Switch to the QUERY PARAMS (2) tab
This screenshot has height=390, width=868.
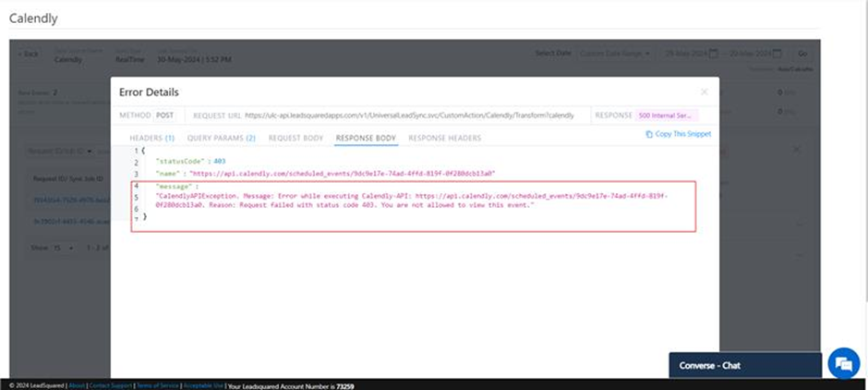pyautogui.click(x=222, y=138)
